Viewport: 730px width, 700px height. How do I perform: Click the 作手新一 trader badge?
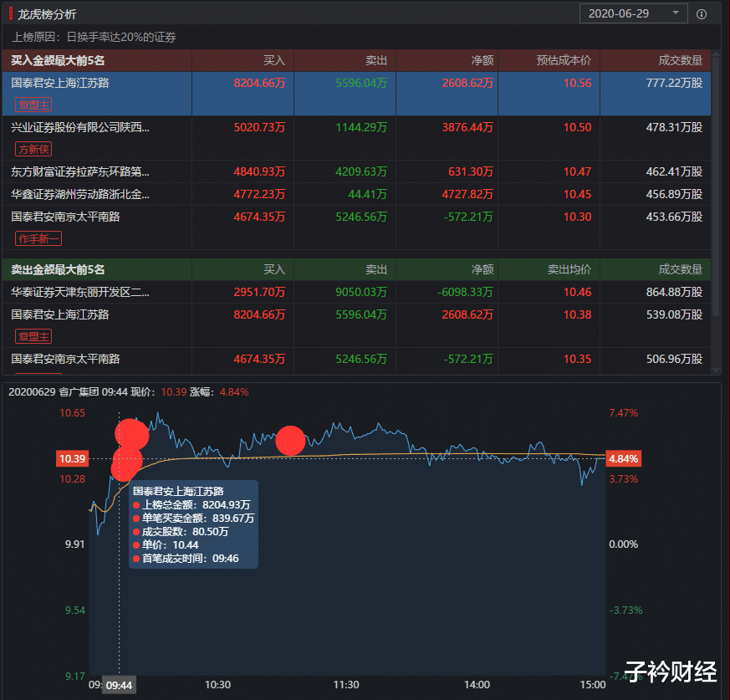tap(37, 238)
